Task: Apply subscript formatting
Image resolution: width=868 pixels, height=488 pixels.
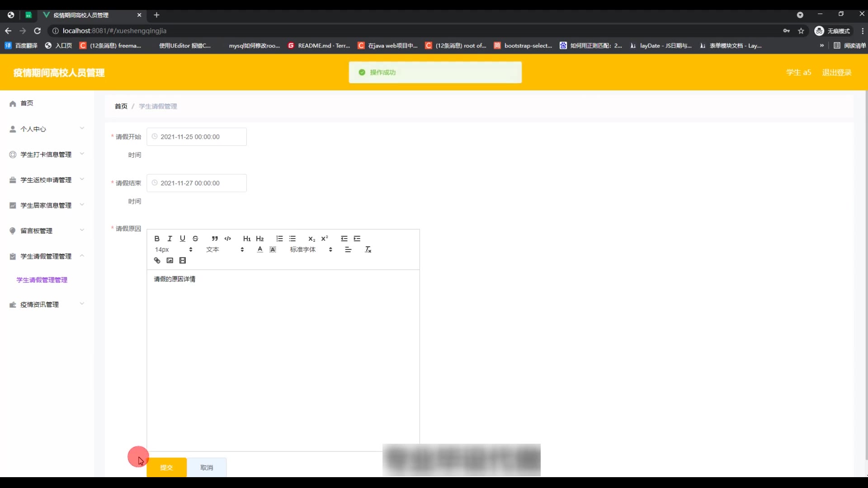Action: pos(311,239)
